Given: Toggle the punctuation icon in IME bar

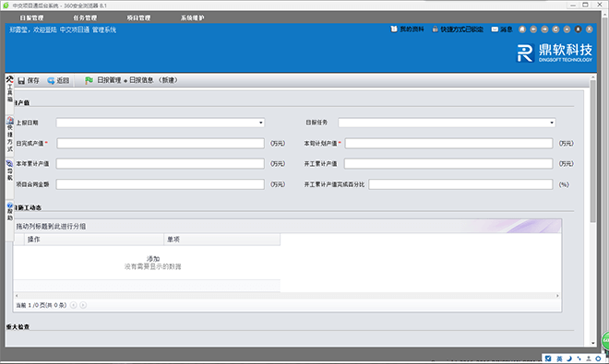Looking at the screenshot, I should click(579, 358).
